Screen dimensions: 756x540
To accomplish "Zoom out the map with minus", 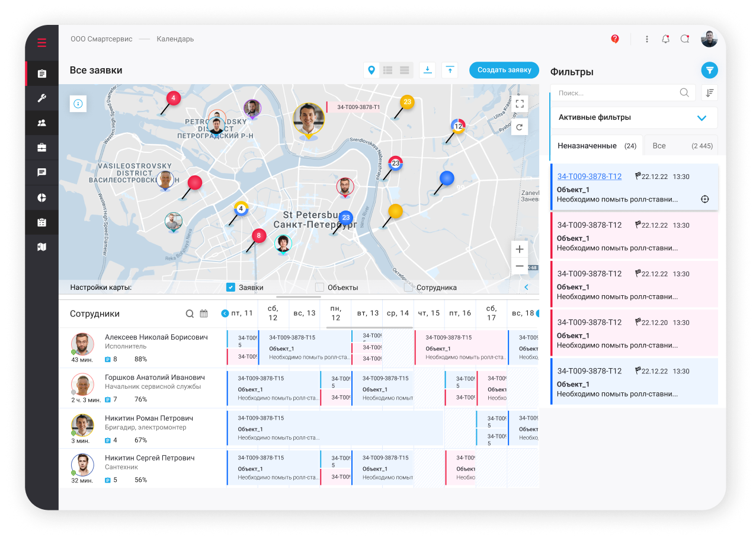I will pyautogui.click(x=520, y=266).
